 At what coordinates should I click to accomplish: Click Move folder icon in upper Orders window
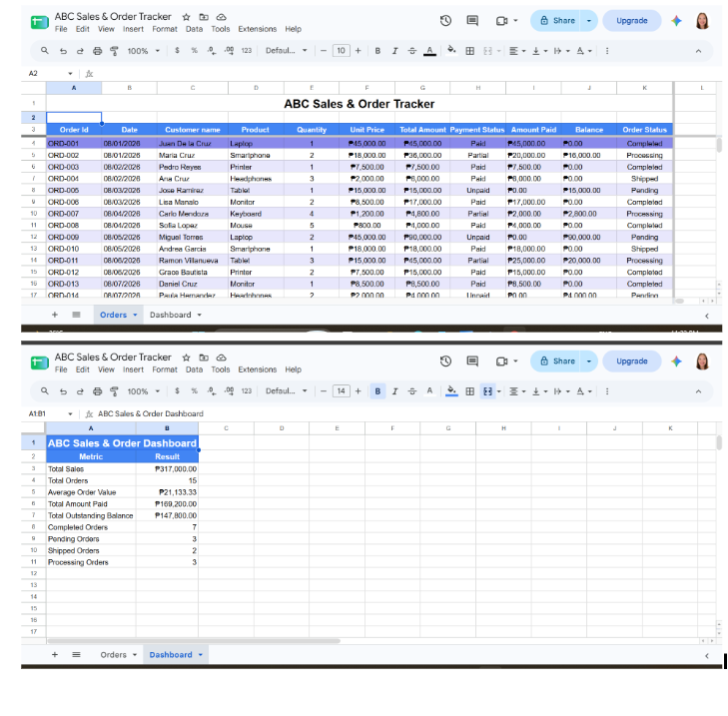pyautogui.click(x=204, y=17)
